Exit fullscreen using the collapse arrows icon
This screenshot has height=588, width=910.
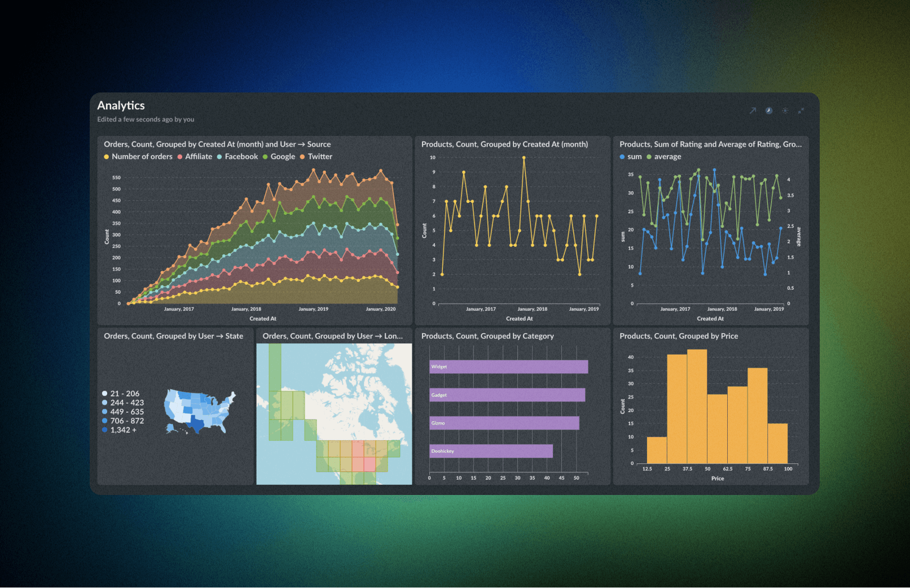(x=801, y=110)
